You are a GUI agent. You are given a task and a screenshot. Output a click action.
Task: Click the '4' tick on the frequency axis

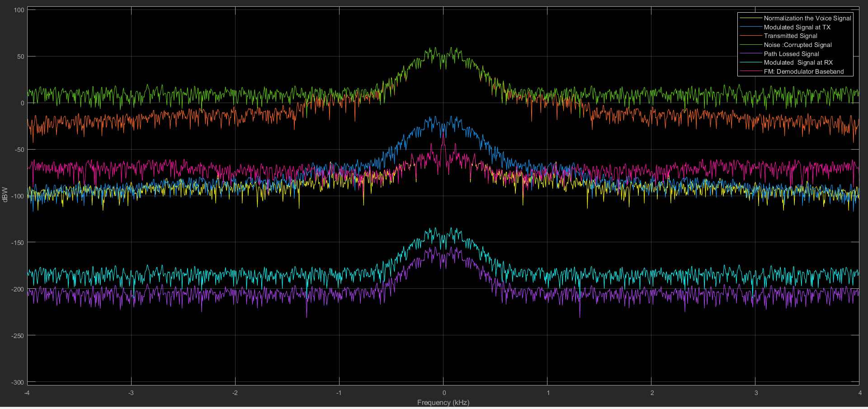(x=860, y=393)
